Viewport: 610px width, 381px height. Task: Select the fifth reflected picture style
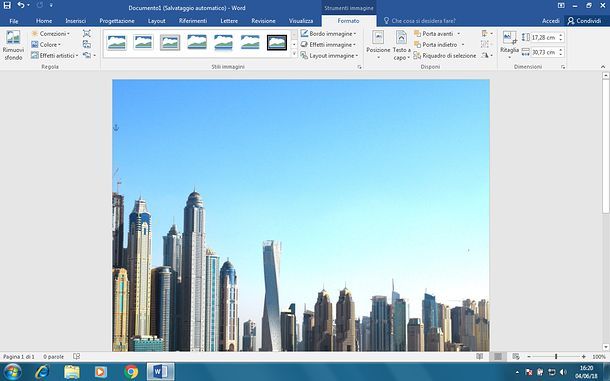[x=223, y=42]
